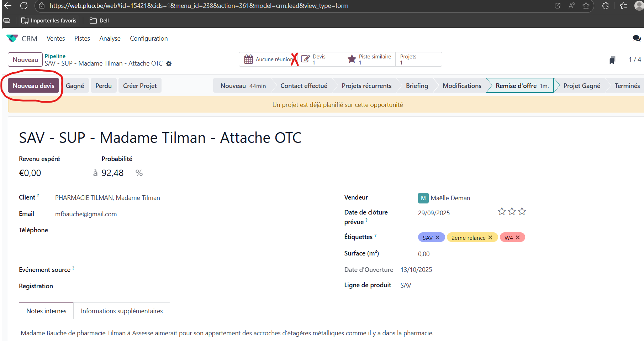Click the gear icon next to record title
This screenshot has height=341, width=644.
(x=169, y=64)
